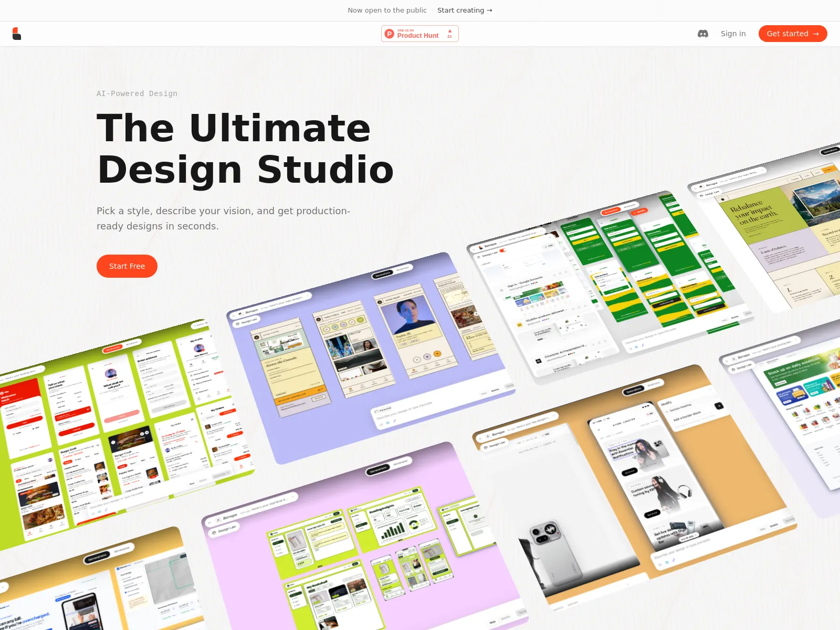Upvote arrow on the Product Hunt badge
The height and width of the screenshot is (630, 840).
(x=450, y=31)
